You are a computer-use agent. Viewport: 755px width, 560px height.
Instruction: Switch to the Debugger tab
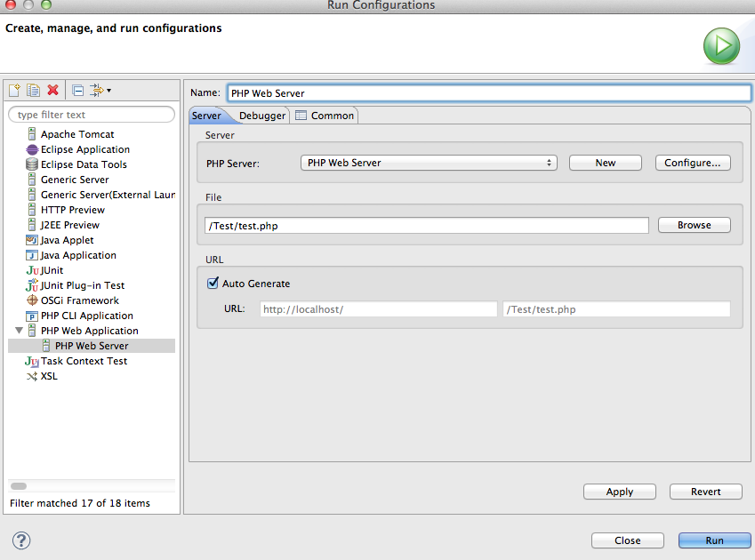(262, 116)
